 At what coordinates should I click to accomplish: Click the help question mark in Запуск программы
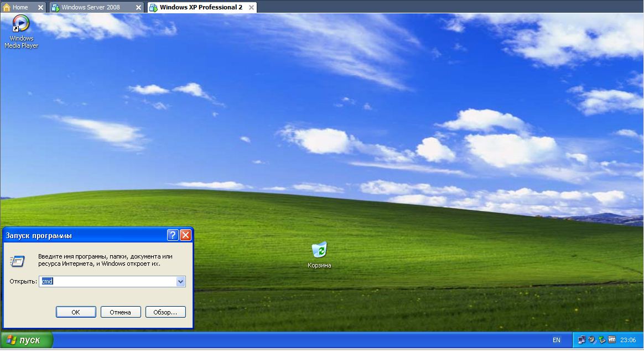173,235
